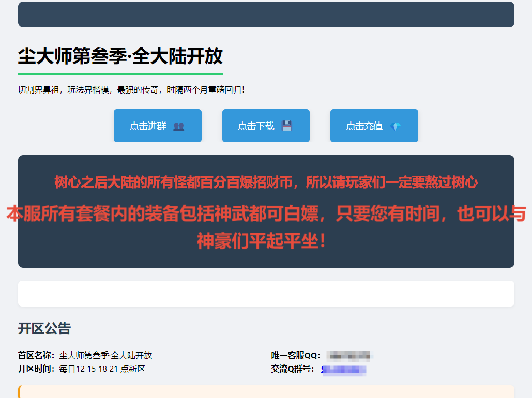The width and height of the screenshot is (532, 398).
Task: Click the 开区时间 label
Action: [x=36, y=369]
